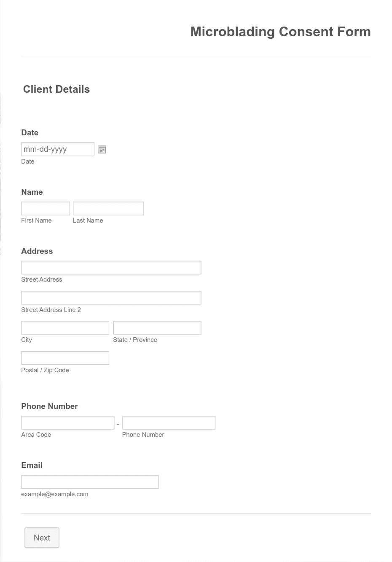Select the City input field
This screenshot has height=562, width=392.
[x=65, y=328]
